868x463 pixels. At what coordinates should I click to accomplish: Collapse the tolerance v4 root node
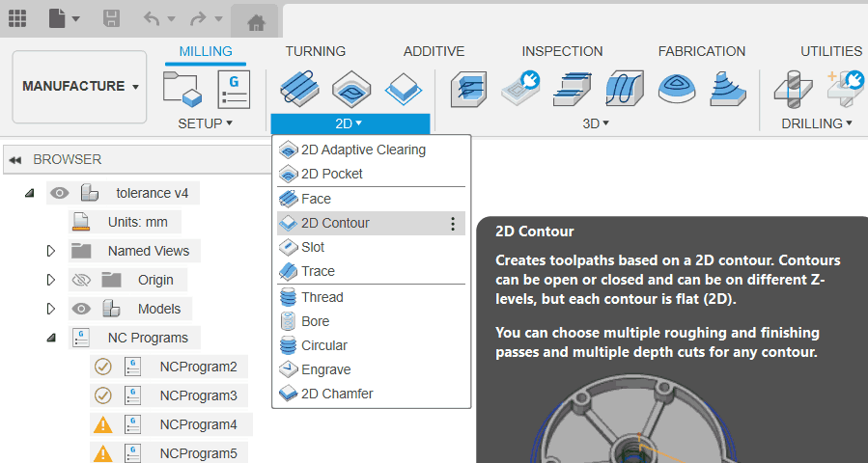pos(29,193)
